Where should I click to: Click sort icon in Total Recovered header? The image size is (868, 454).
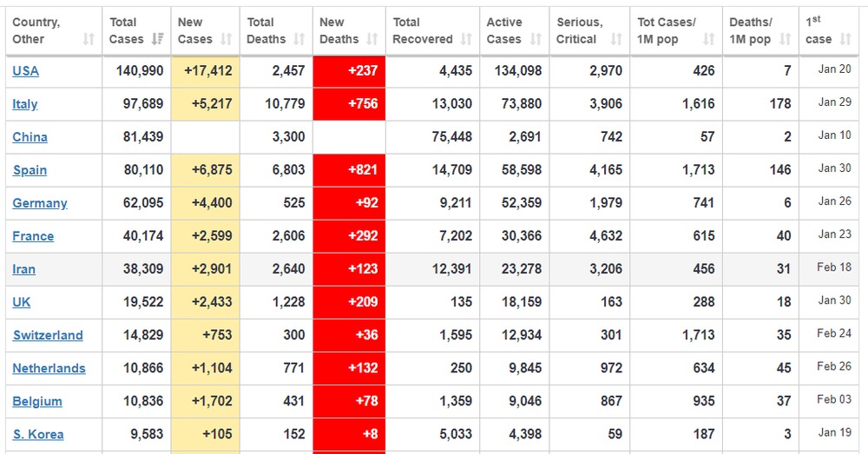[466, 39]
